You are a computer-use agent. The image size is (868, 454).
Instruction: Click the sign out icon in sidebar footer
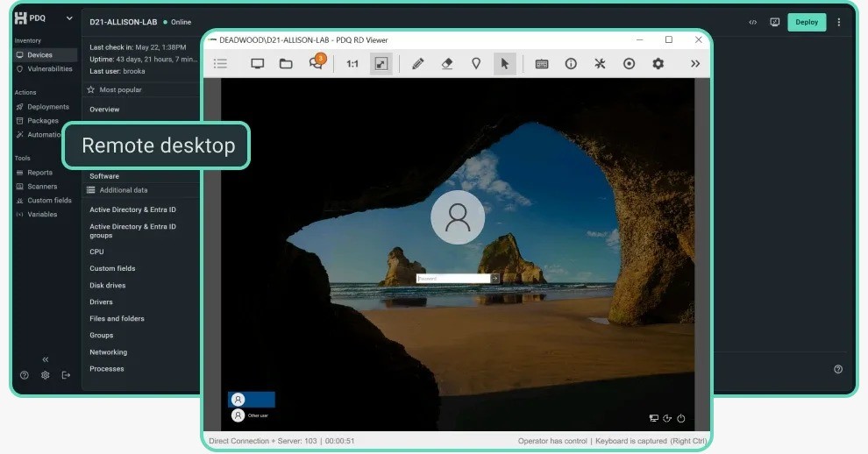(x=66, y=375)
